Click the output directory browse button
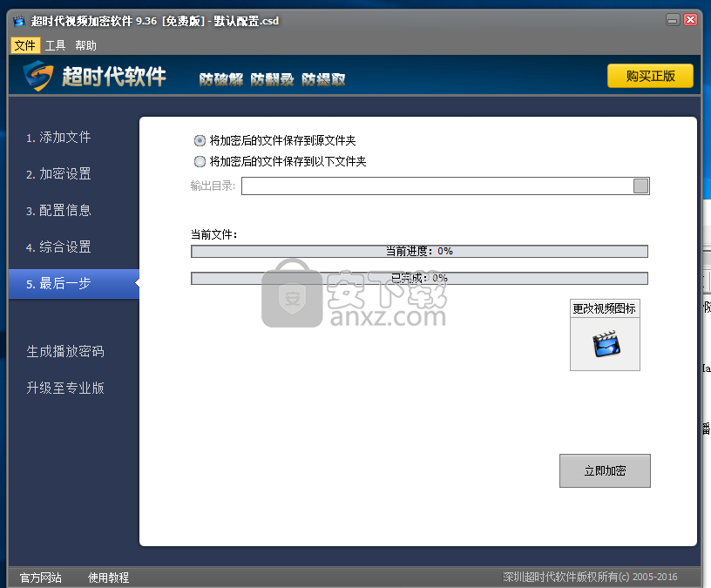The width and height of the screenshot is (711, 588). 640,186
